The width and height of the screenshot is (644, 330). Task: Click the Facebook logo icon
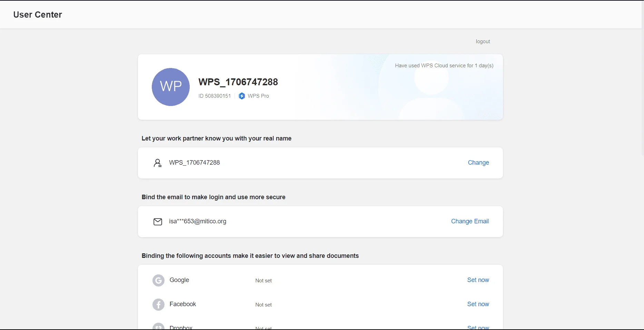pyautogui.click(x=158, y=304)
